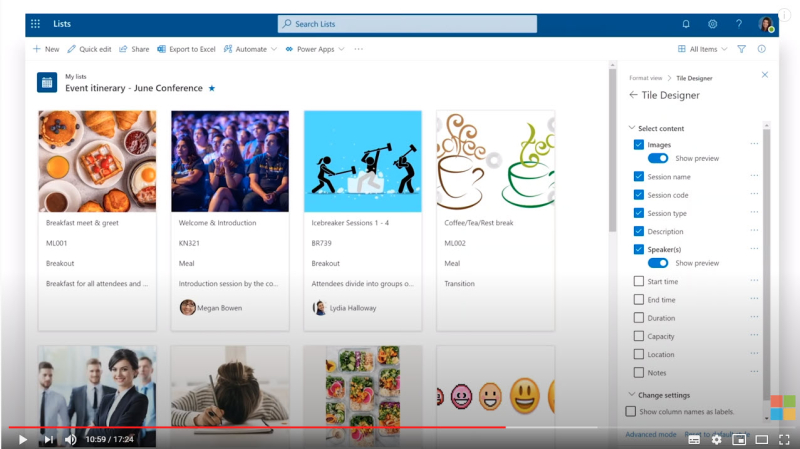Uncheck the Session type checkbox
The width and height of the screenshot is (800, 449).
(x=638, y=213)
